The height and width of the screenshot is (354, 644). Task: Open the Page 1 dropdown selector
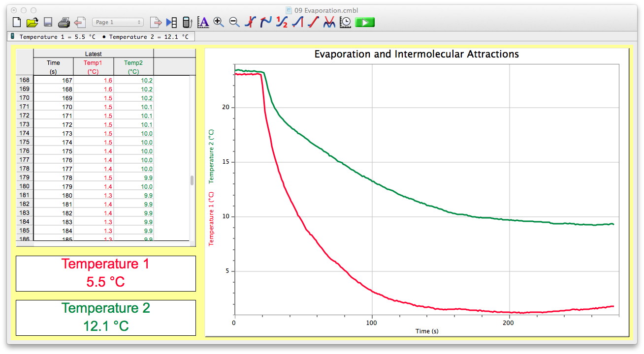click(117, 22)
